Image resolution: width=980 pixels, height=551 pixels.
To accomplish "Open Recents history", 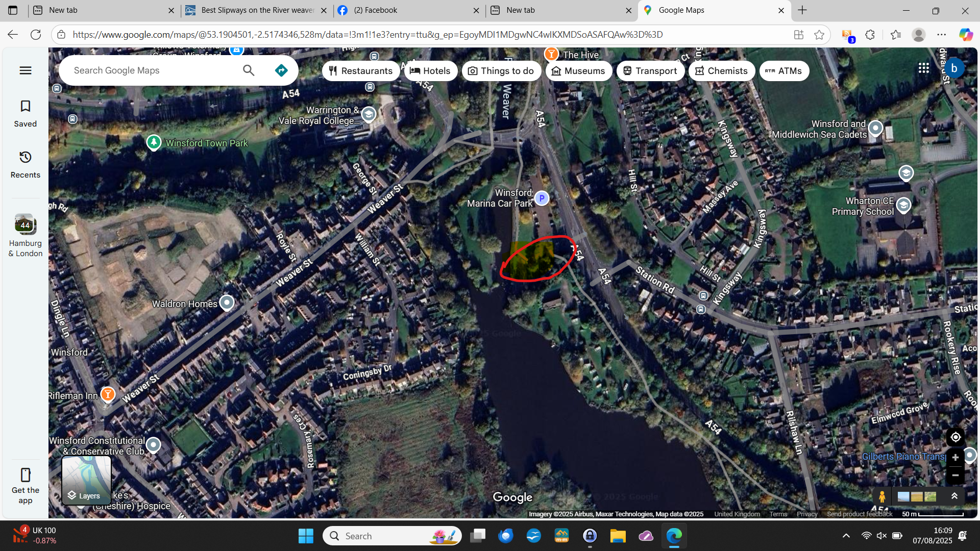I will click(x=25, y=164).
